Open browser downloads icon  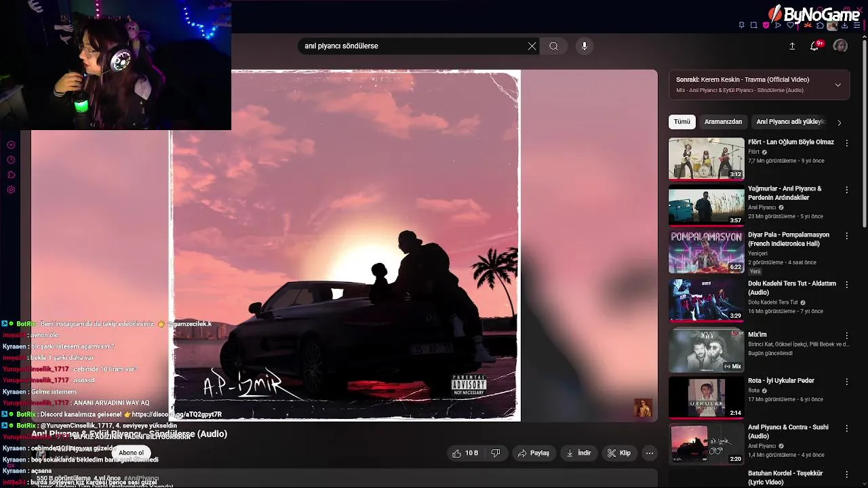pyautogui.click(x=844, y=25)
